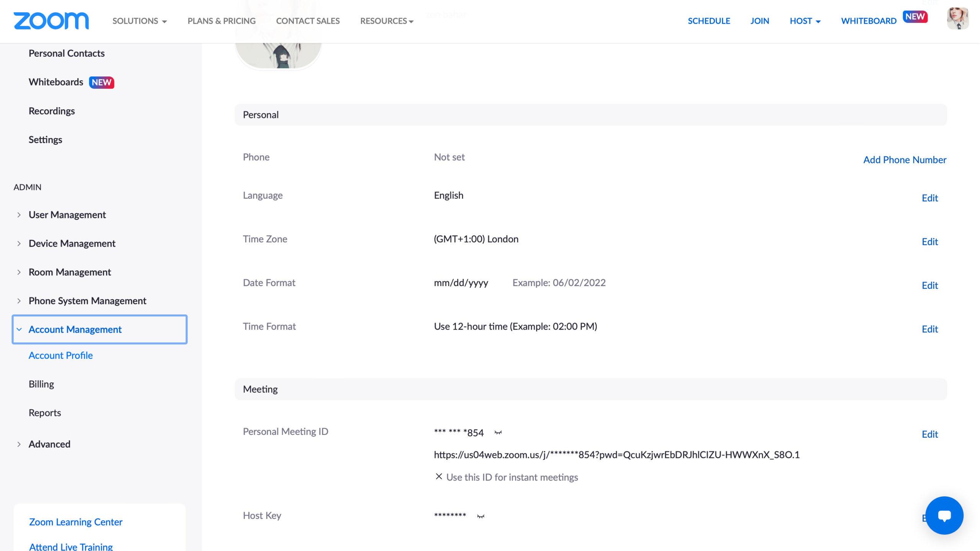Open Whiteboards in the sidebar
This screenshot has height=551, width=980.
[56, 82]
